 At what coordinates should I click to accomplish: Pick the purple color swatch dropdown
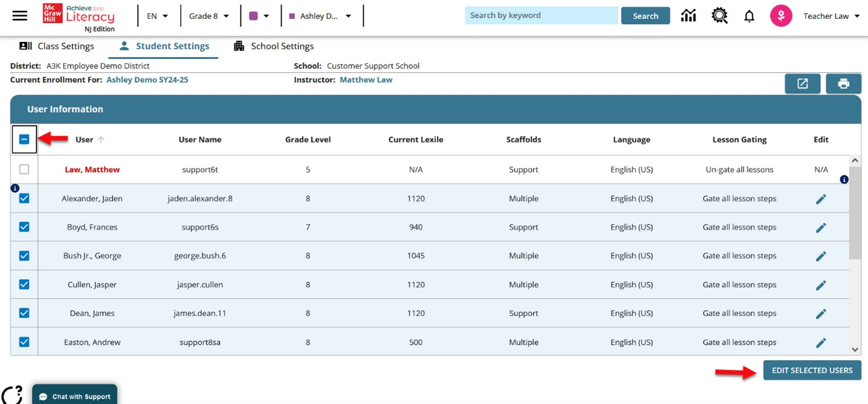point(259,16)
